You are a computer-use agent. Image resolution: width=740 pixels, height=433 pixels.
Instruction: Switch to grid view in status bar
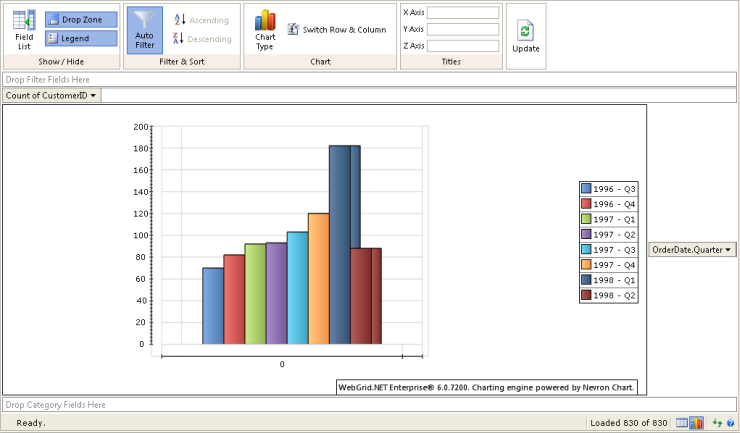coord(682,423)
